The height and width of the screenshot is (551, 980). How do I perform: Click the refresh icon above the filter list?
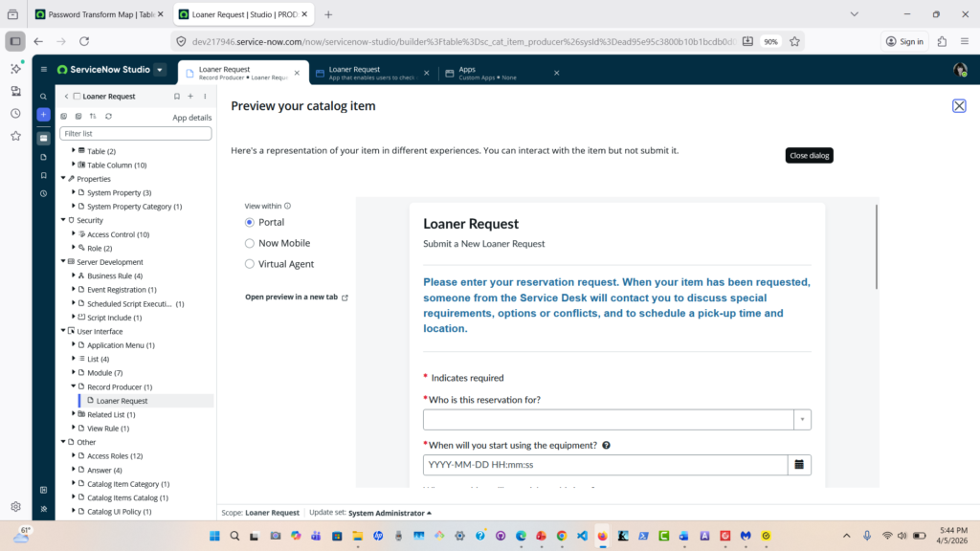108,117
